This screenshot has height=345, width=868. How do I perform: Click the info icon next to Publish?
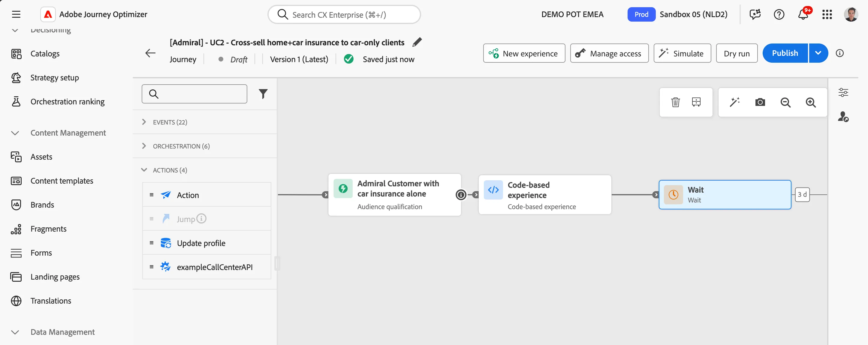coord(840,53)
